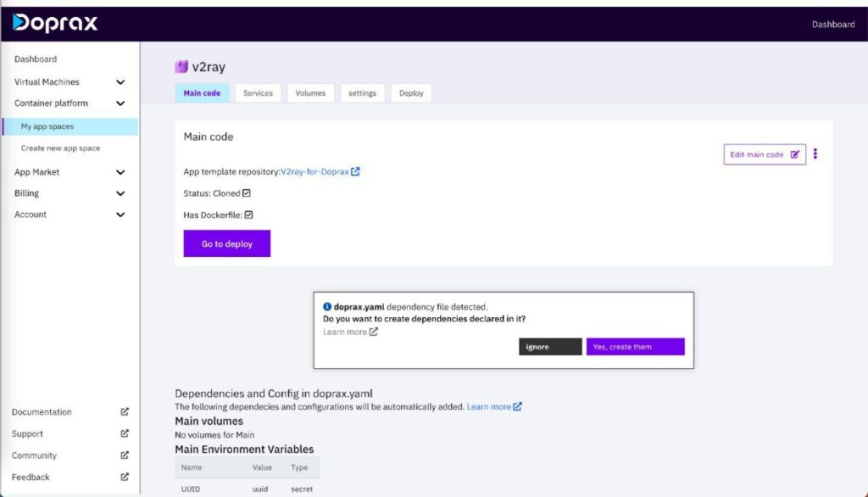Select Create new app space
Viewport: 868px width, 497px height.
click(x=60, y=148)
